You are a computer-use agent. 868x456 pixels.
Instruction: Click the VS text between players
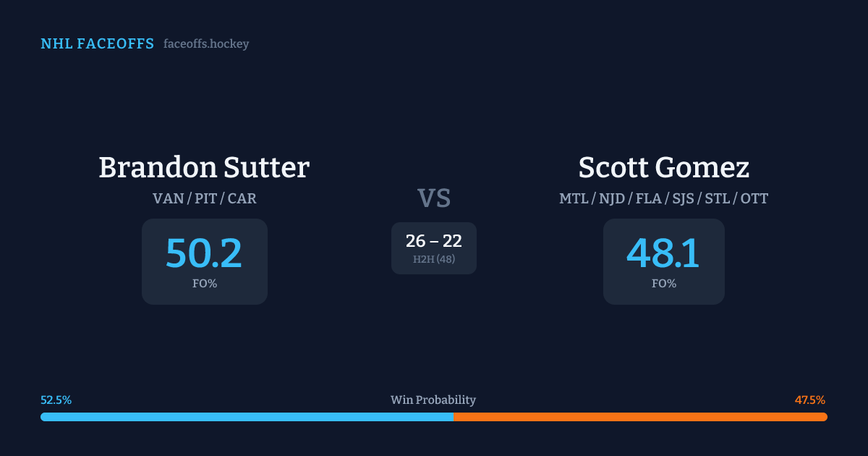[434, 198]
